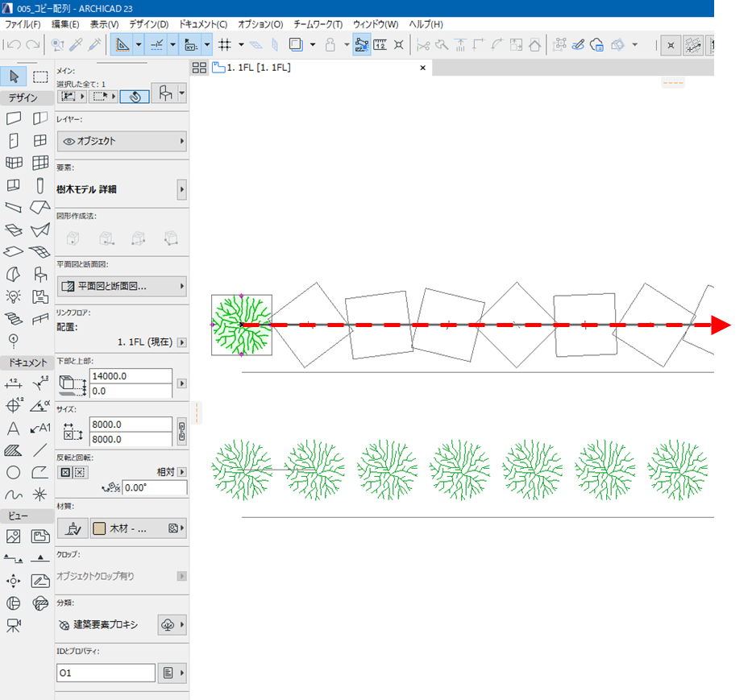Select the Linear Dimension tool
Image resolution: width=752 pixels, height=700 pixels.
14,383
